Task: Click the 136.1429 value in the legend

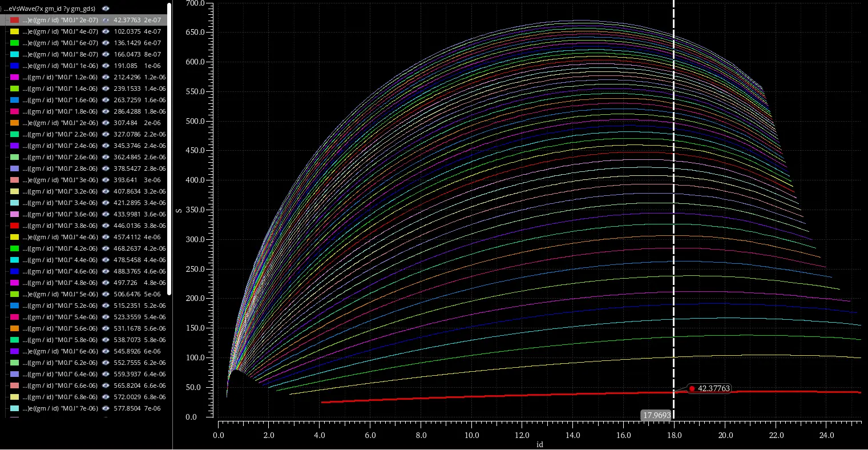Action: [x=127, y=43]
